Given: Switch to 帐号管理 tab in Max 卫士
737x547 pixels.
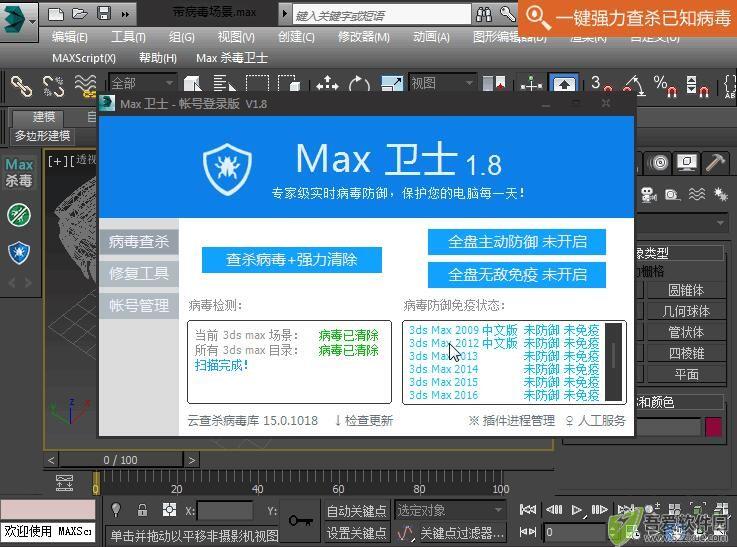Looking at the screenshot, I should pyautogui.click(x=139, y=305).
